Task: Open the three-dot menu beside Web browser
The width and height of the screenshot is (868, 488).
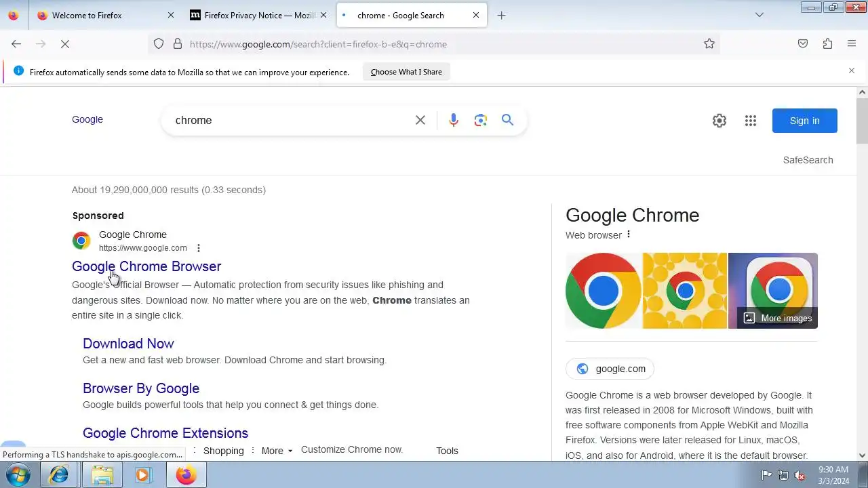Action: click(629, 235)
